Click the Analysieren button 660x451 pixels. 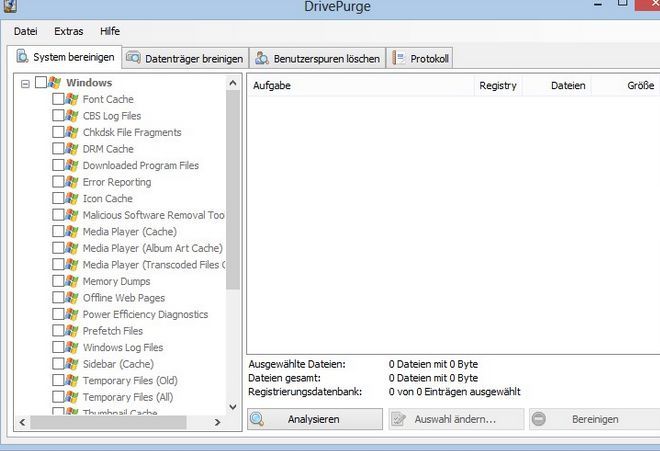pyautogui.click(x=315, y=419)
